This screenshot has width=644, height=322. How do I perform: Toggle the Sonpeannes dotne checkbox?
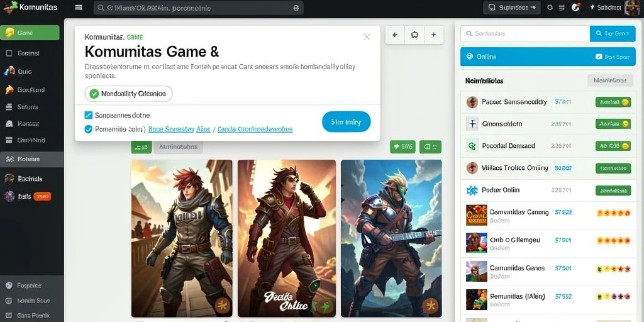[88, 115]
